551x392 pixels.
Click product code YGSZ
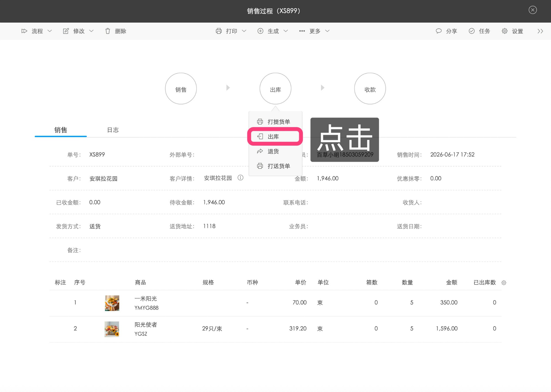tap(141, 334)
